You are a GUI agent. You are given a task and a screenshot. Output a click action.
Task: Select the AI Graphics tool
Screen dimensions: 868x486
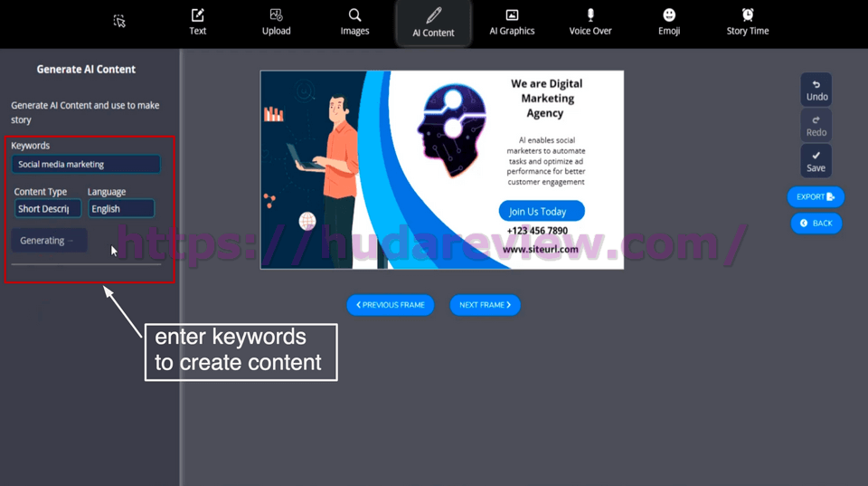[512, 22]
